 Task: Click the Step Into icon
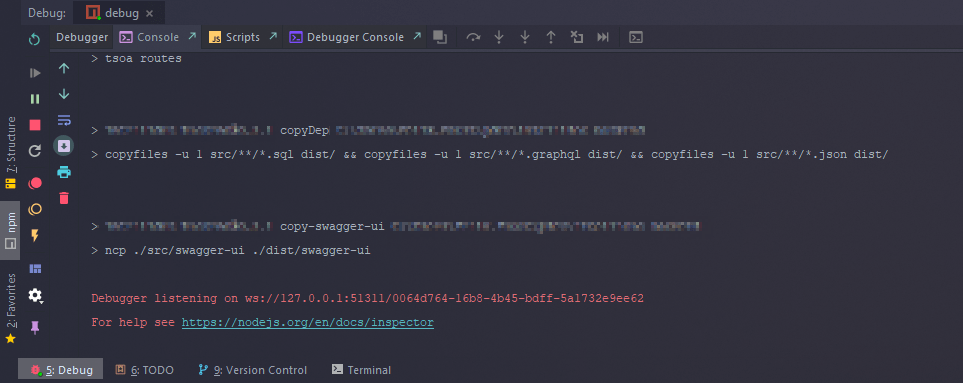point(499,37)
